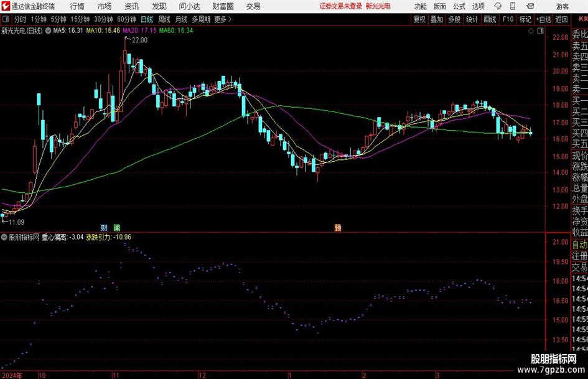Open the 交易 menu

click(253, 6)
